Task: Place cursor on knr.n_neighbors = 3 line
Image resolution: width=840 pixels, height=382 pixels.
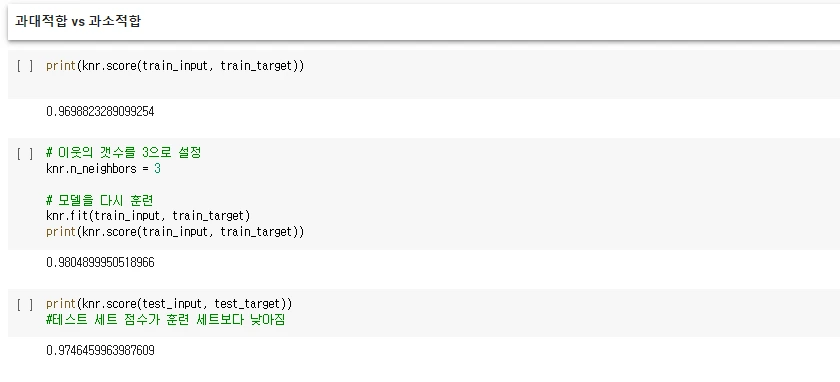Action: tap(103, 169)
